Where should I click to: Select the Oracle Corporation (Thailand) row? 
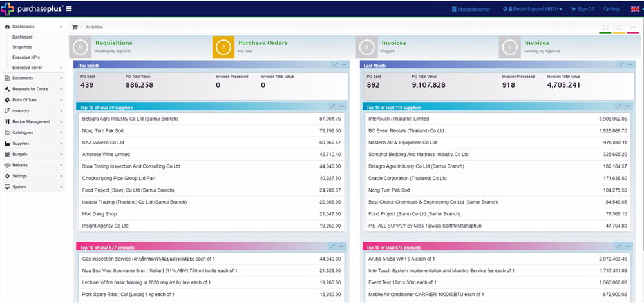point(498,179)
